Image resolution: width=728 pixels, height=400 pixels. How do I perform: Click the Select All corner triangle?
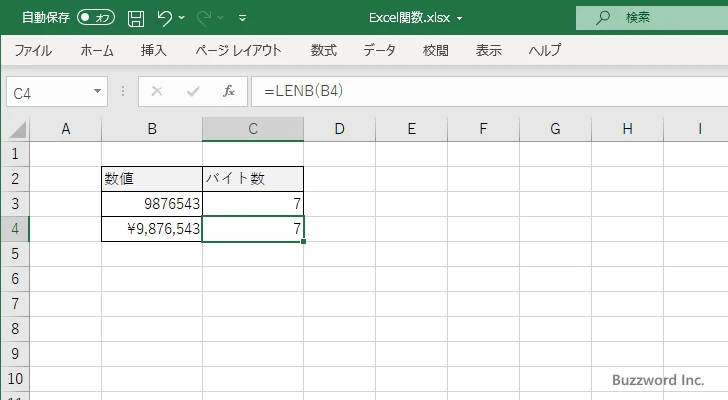(x=18, y=129)
